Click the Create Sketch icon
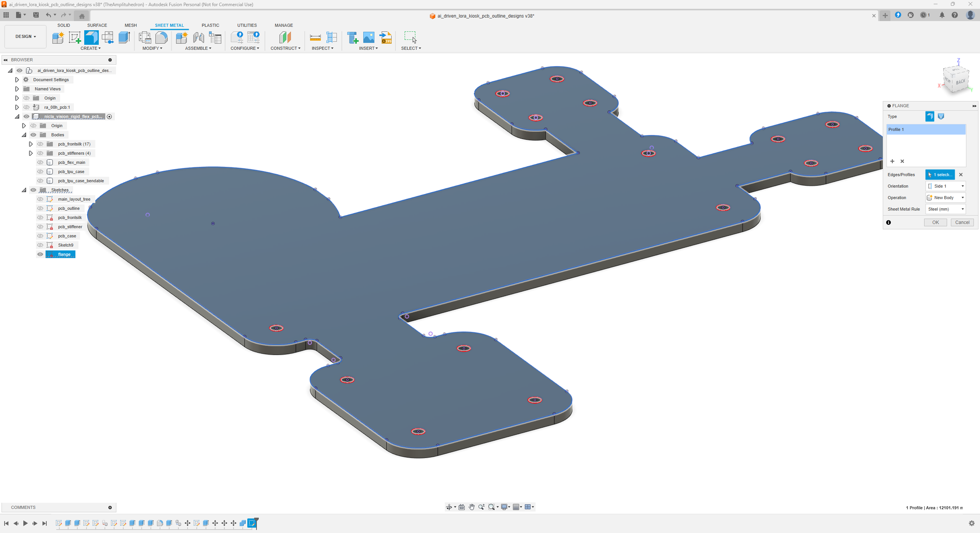 click(75, 38)
